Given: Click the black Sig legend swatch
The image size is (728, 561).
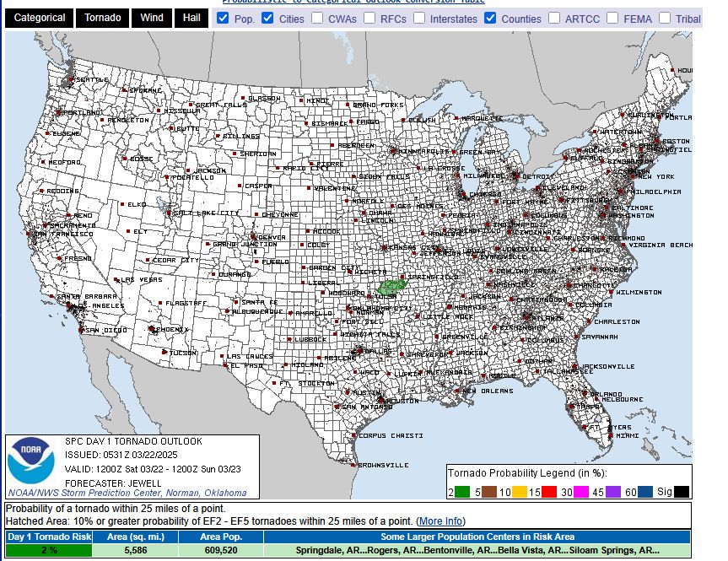Looking at the screenshot, I should click(x=682, y=492).
